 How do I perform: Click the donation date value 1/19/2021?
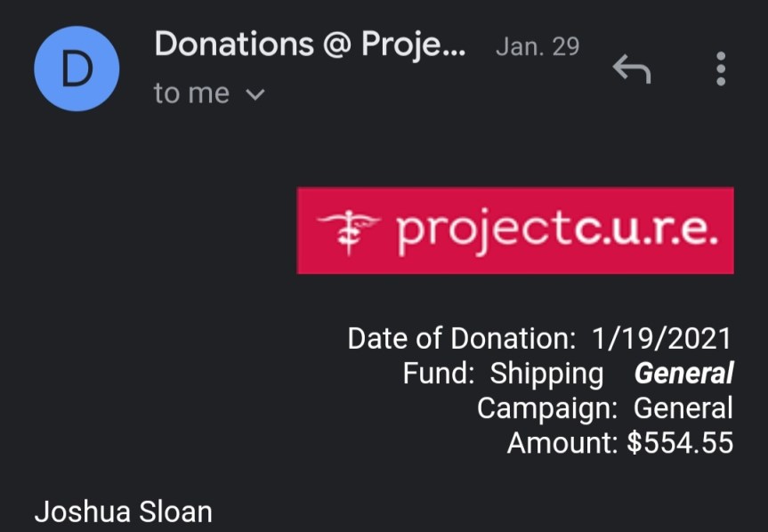(x=661, y=339)
